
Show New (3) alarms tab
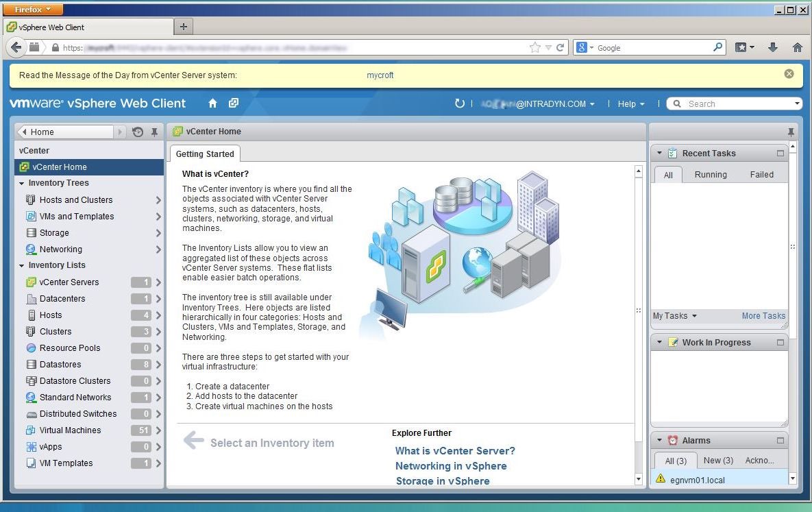pyautogui.click(x=718, y=460)
